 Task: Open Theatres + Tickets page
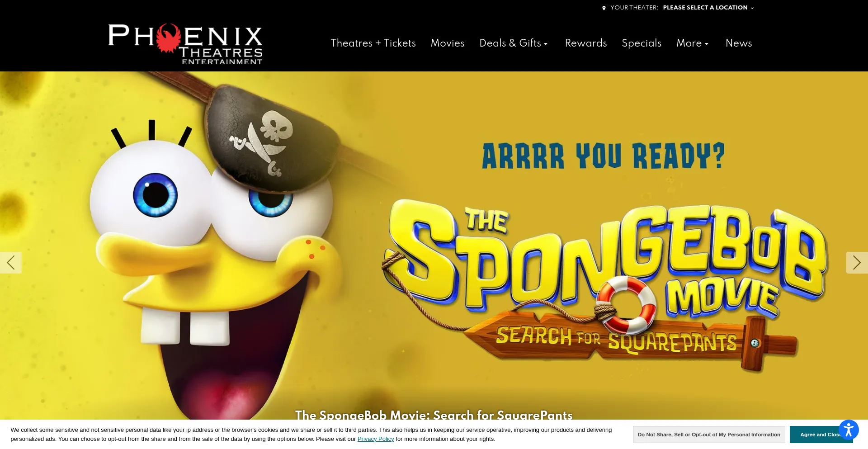click(373, 43)
